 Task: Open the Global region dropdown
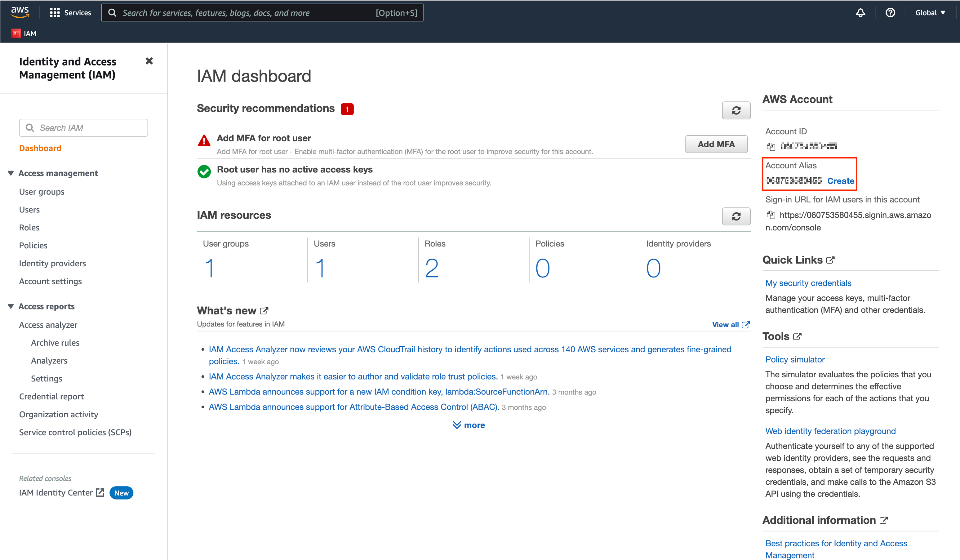930,12
